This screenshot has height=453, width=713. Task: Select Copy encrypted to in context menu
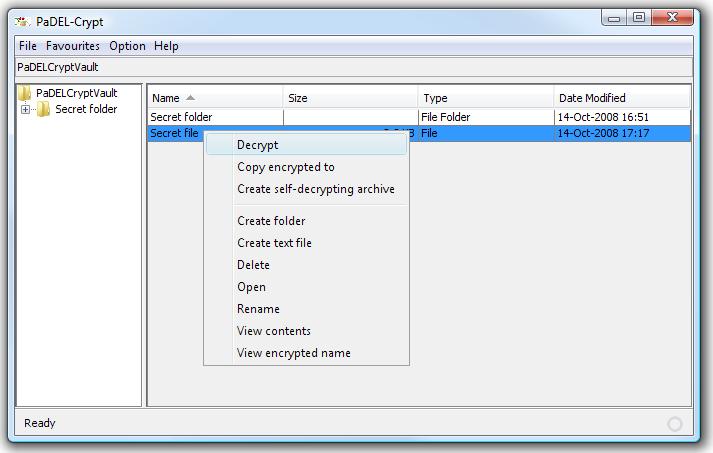pos(285,167)
